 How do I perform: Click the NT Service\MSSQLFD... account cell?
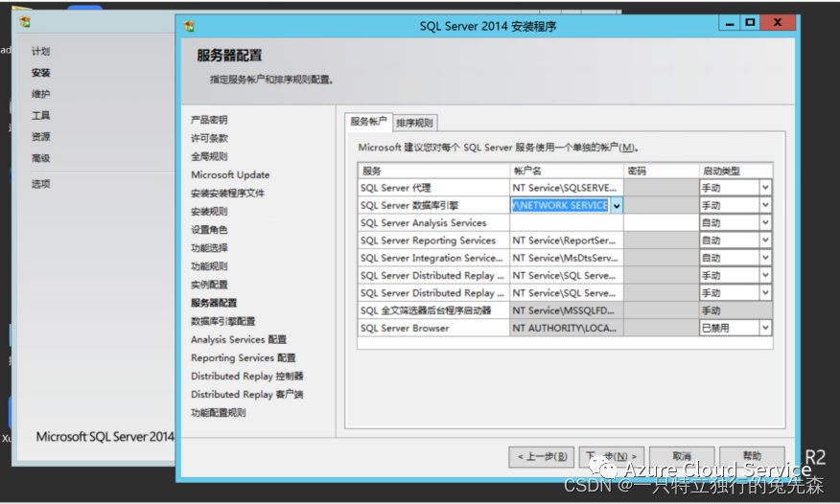[x=567, y=310]
